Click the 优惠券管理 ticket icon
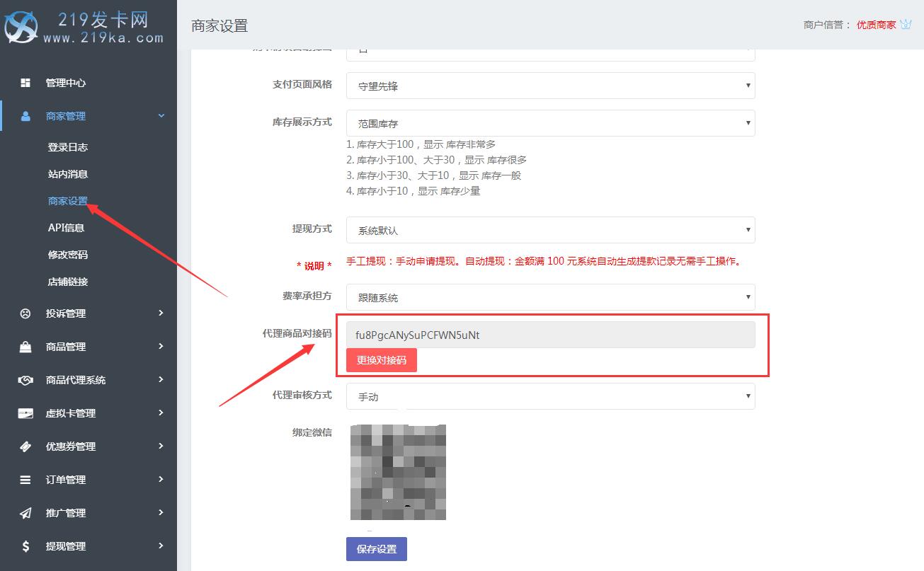924x571 pixels. click(25, 446)
